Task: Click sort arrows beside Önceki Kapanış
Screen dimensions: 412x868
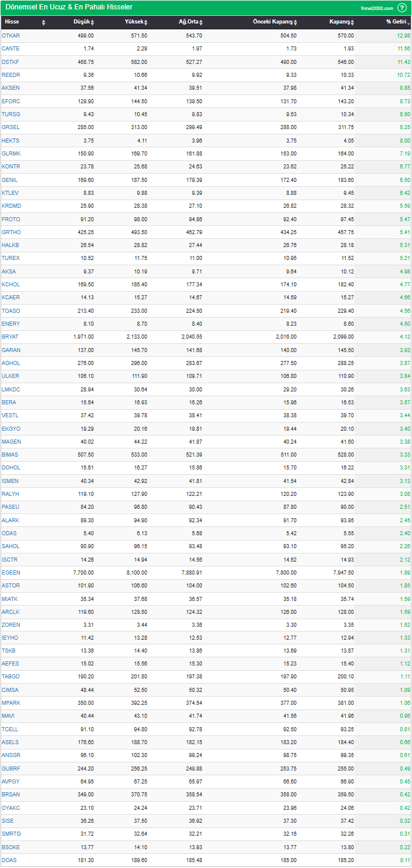Action: pyautogui.click(x=295, y=22)
